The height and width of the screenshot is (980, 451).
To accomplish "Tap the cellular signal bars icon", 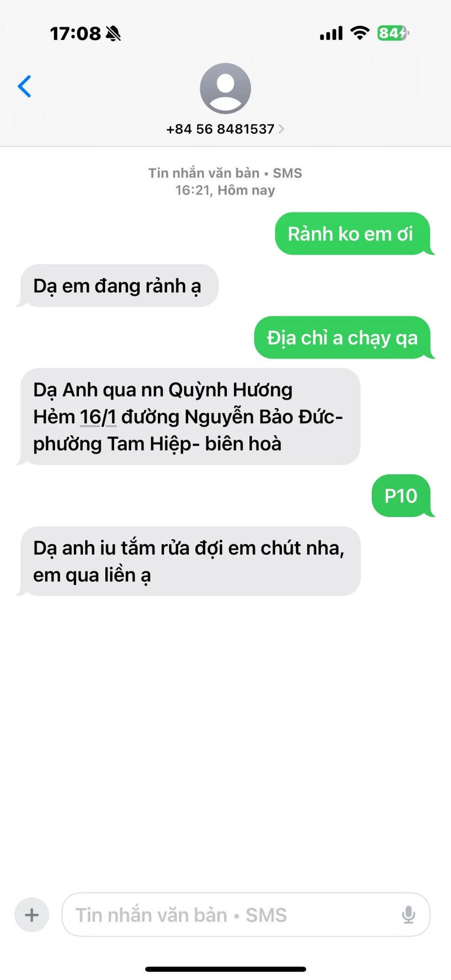I will [x=331, y=33].
